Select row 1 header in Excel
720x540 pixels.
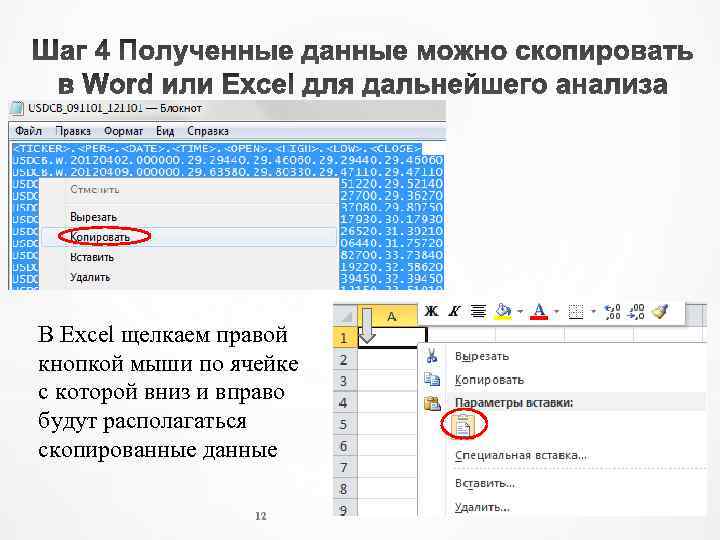click(x=344, y=338)
